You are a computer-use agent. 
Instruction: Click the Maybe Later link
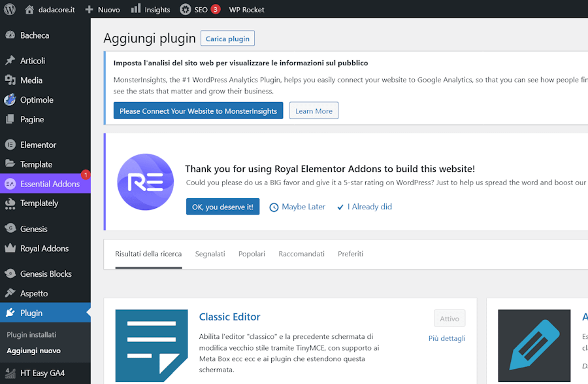pos(303,207)
